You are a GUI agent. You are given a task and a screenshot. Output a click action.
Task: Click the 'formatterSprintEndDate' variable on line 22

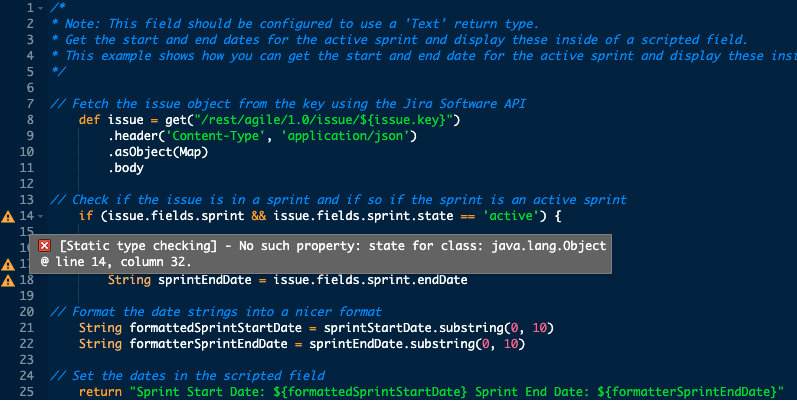[208, 344]
